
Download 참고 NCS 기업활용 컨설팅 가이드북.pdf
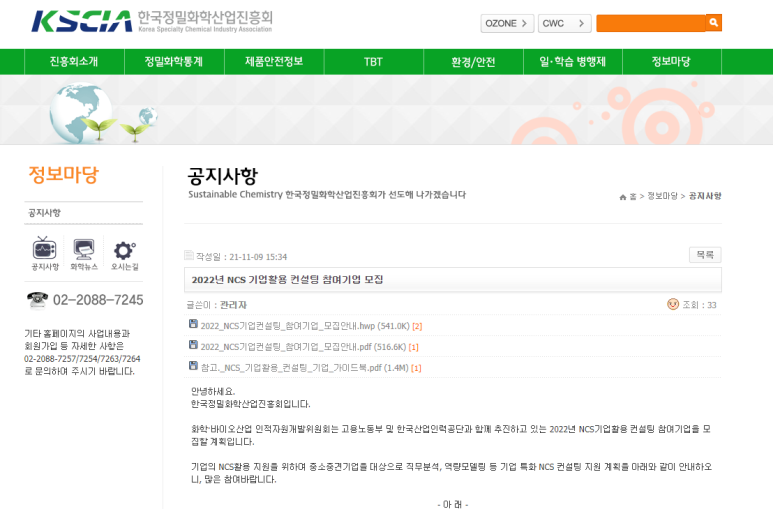pyautogui.click(x=304, y=367)
